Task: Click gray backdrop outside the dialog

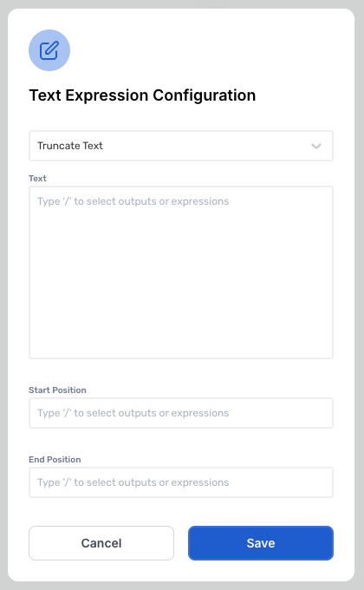Action: 359,295
